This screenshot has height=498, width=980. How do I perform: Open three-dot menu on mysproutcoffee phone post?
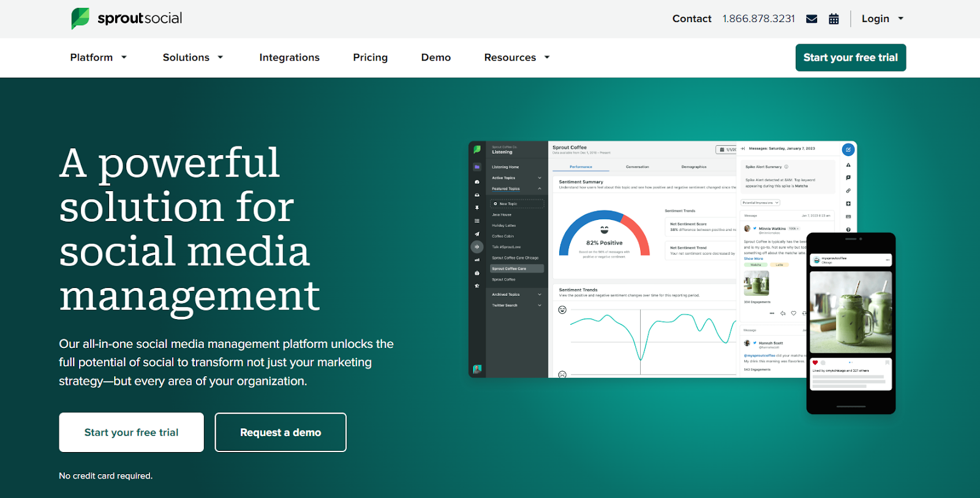(x=887, y=260)
